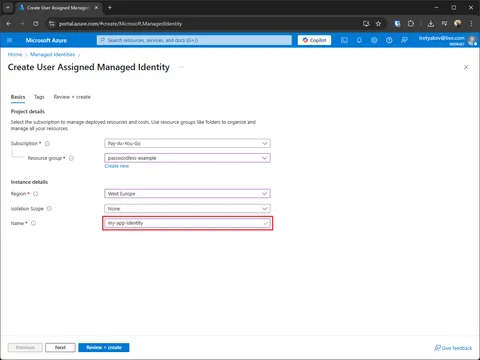Viewport: 480px width, 360px height.
Task: Click the account avatar picture
Action: coord(472,40)
